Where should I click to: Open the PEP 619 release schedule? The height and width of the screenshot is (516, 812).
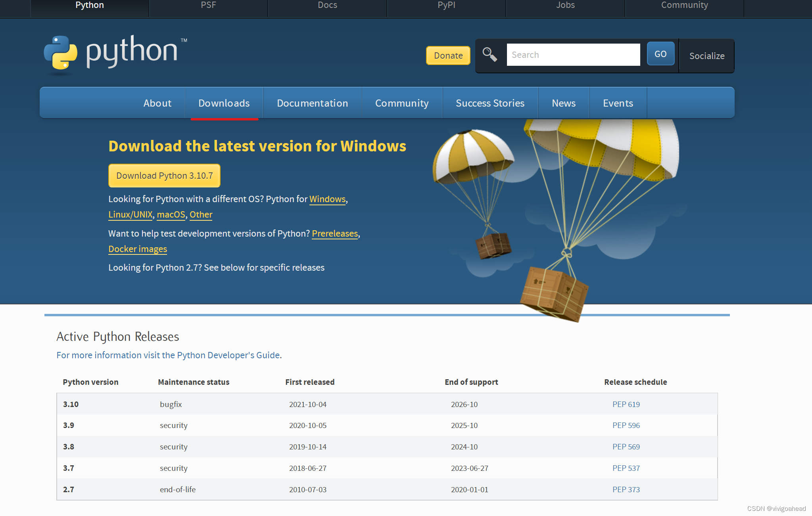click(626, 404)
